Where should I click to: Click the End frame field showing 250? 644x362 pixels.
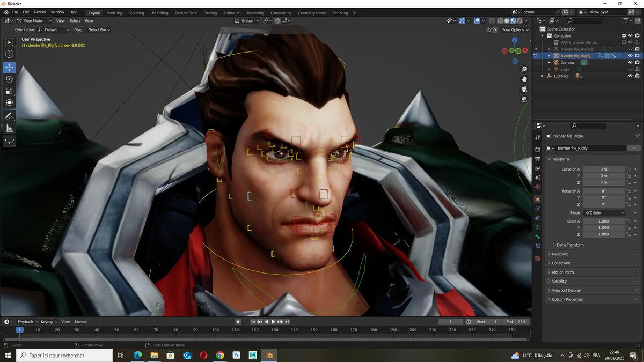coord(516,322)
